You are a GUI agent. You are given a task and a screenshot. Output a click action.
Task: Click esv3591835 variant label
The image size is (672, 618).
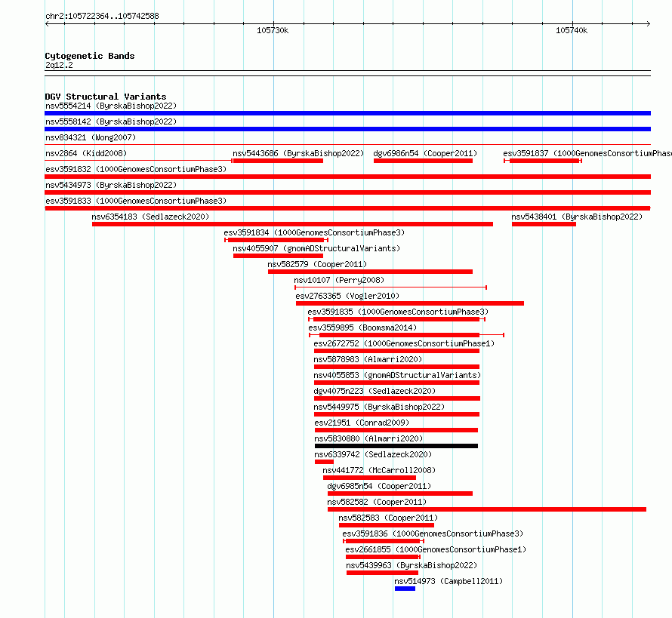pos(398,312)
